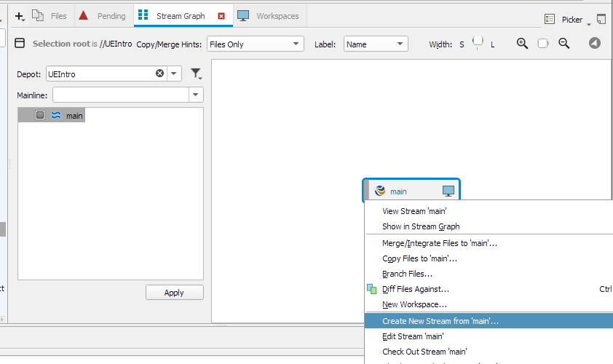Zoom in on the stream graph
613x364 pixels.
tap(522, 43)
